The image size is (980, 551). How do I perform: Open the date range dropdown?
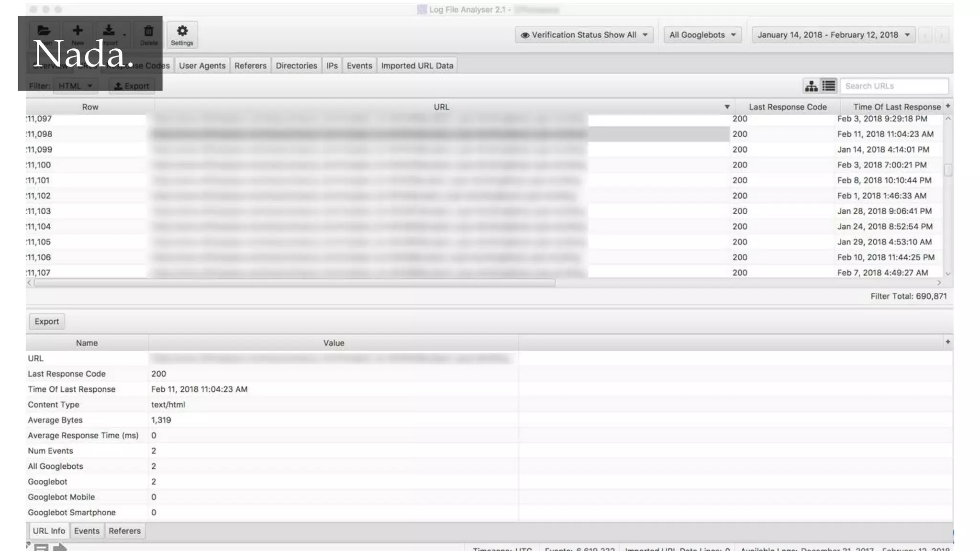(833, 35)
